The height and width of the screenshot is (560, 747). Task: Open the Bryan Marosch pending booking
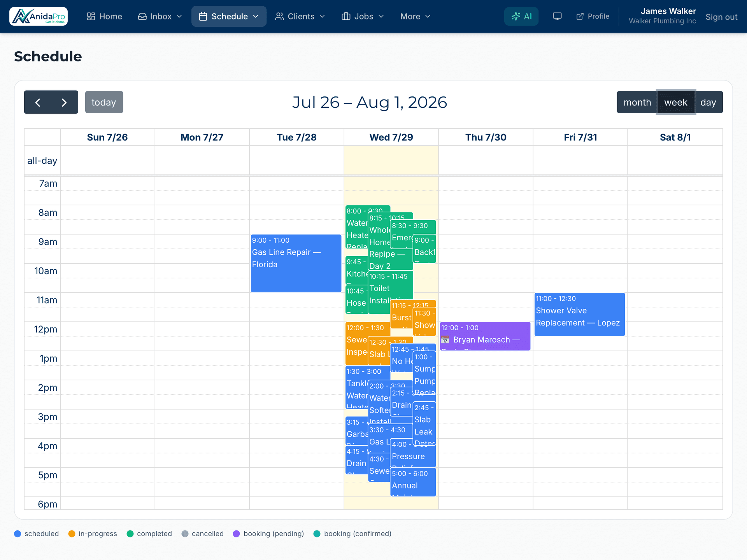485,336
